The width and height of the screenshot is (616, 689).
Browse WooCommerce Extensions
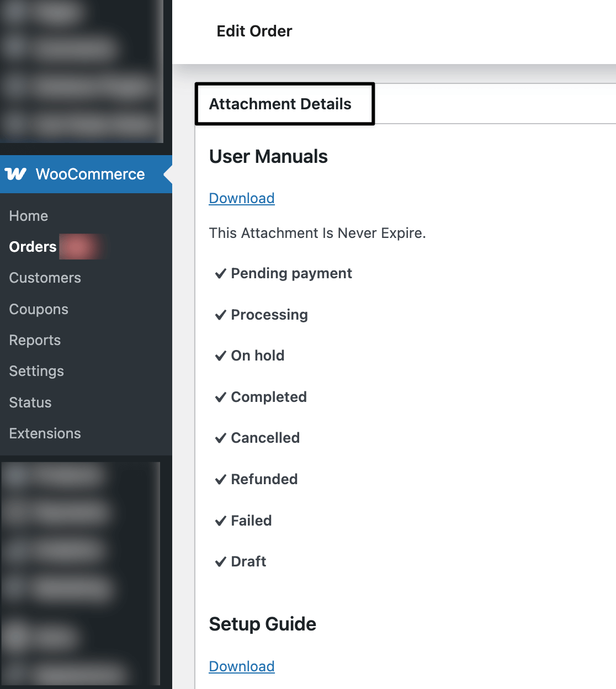click(x=45, y=433)
